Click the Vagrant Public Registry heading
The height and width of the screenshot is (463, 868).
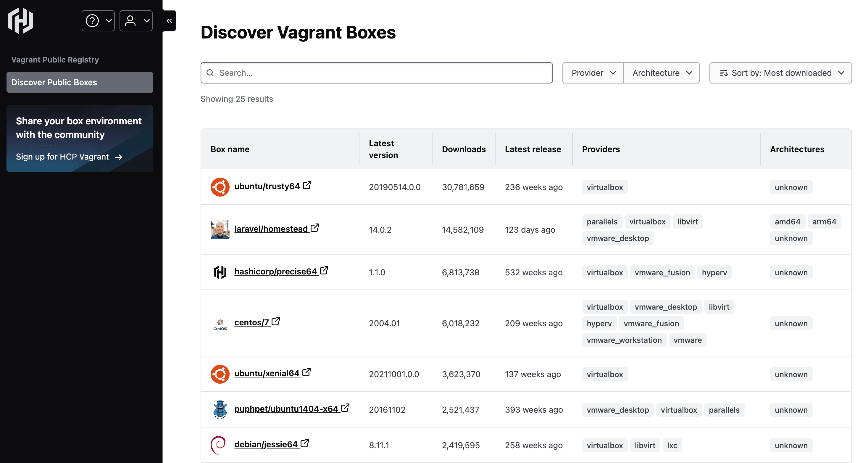pos(55,60)
